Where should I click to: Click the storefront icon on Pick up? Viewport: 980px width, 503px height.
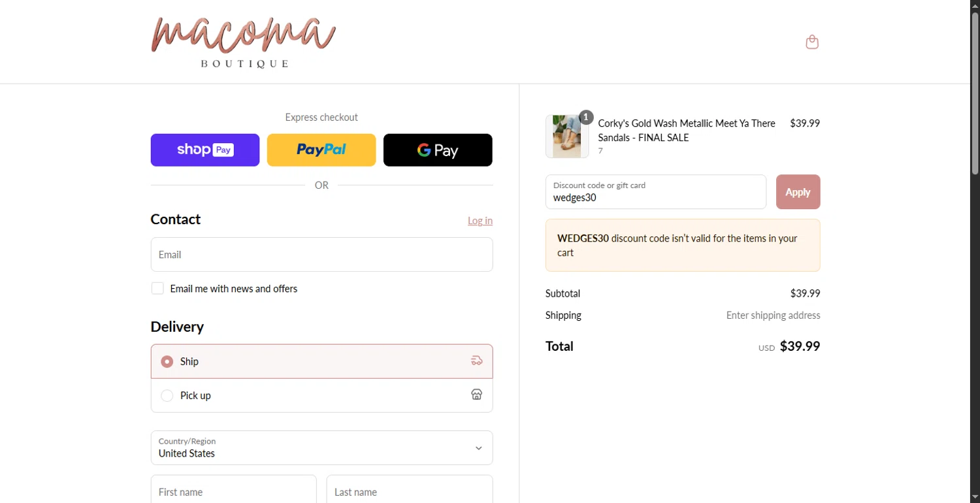(x=477, y=395)
